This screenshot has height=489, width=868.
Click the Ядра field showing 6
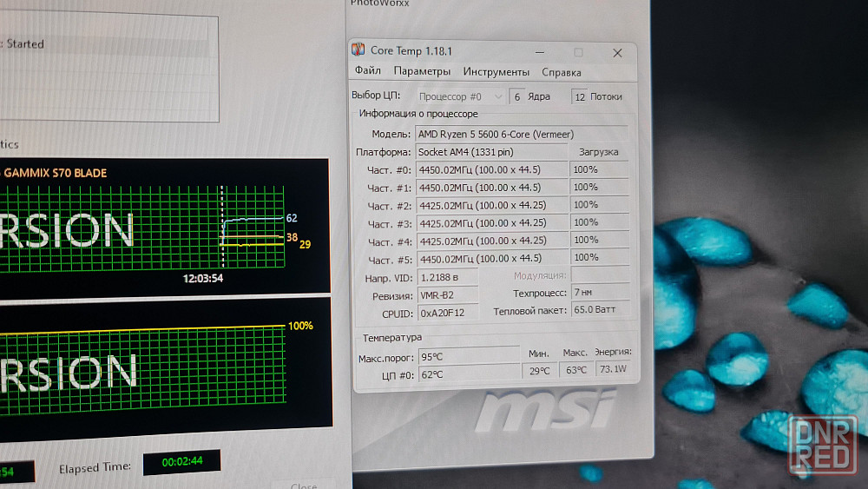(517, 96)
